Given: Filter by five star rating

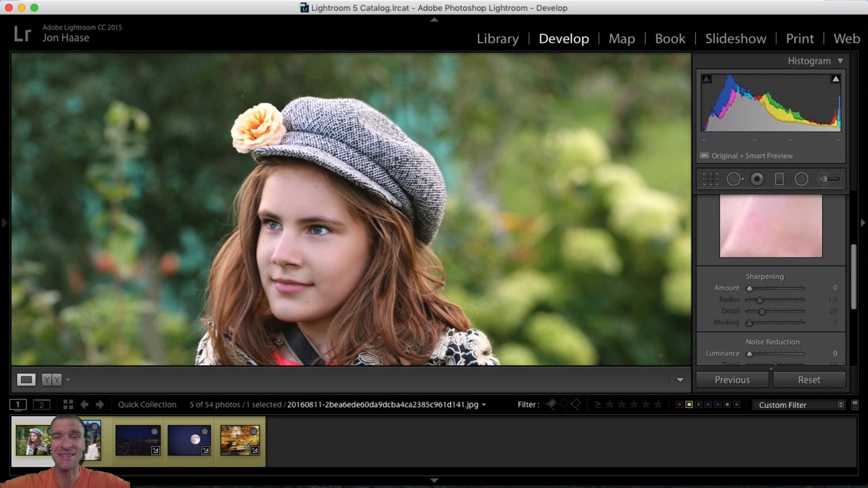Looking at the screenshot, I should (x=657, y=405).
